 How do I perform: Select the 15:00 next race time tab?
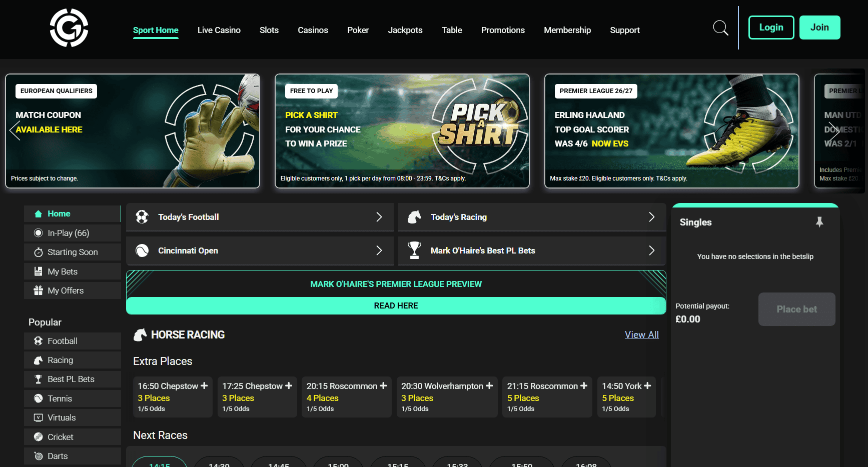pos(338,462)
